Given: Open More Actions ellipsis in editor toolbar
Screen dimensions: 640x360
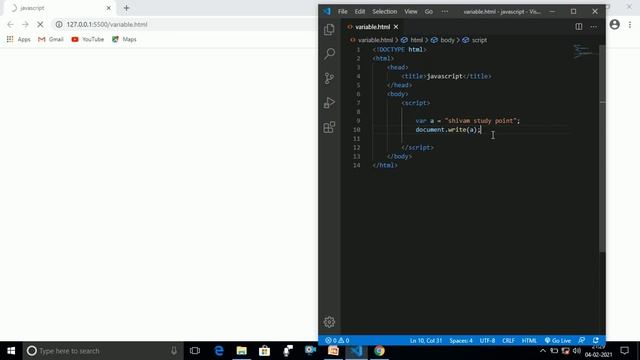Looking at the screenshot, I should coord(593,27).
